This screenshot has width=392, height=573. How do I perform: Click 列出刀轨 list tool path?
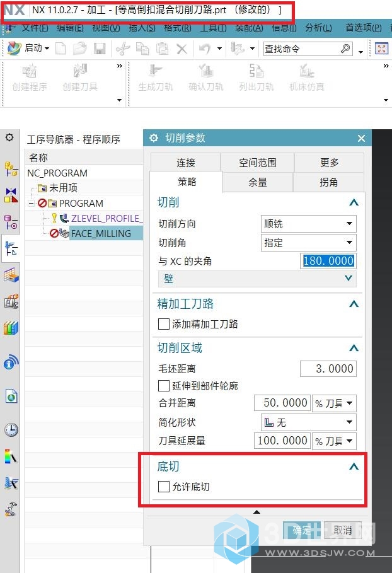256,78
